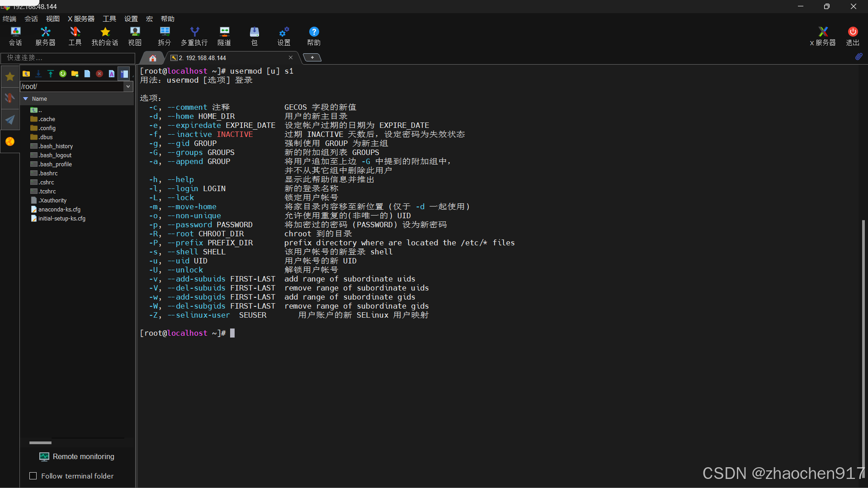Viewport: 868px width, 488px height.
Task: Create new folder in SFTP panel
Action: pos(75,74)
